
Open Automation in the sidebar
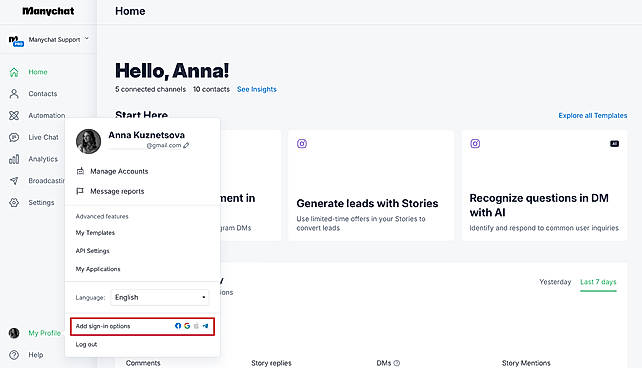click(47, 115)
